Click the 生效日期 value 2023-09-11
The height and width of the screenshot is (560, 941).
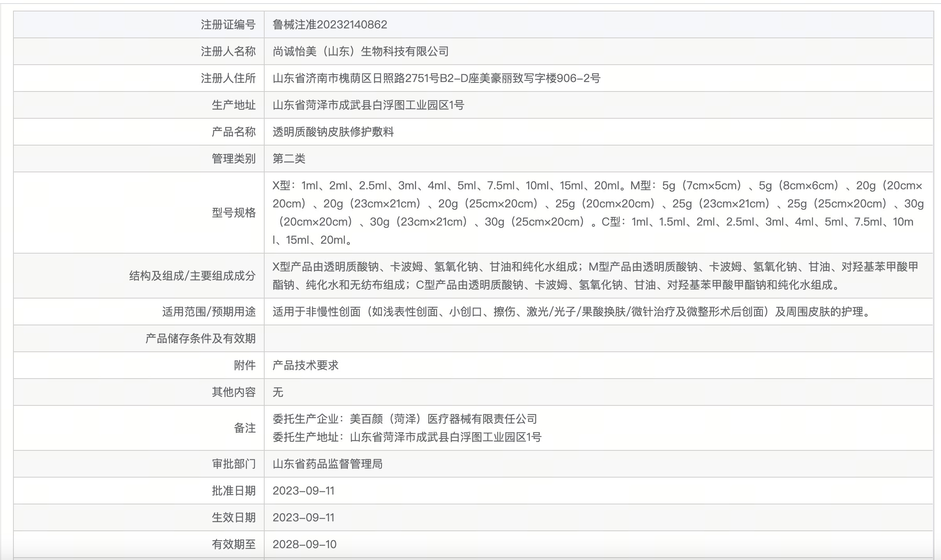coord(304,517)
